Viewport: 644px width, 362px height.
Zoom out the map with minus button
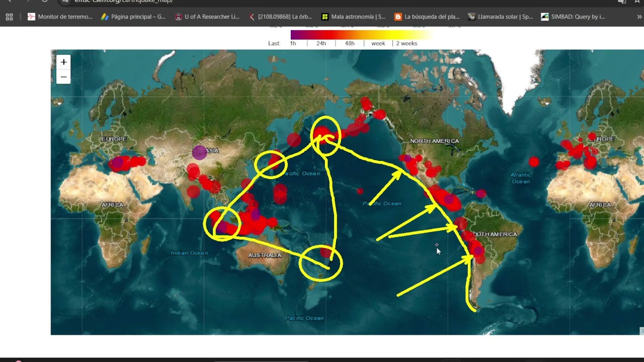[x=63, y=77]
